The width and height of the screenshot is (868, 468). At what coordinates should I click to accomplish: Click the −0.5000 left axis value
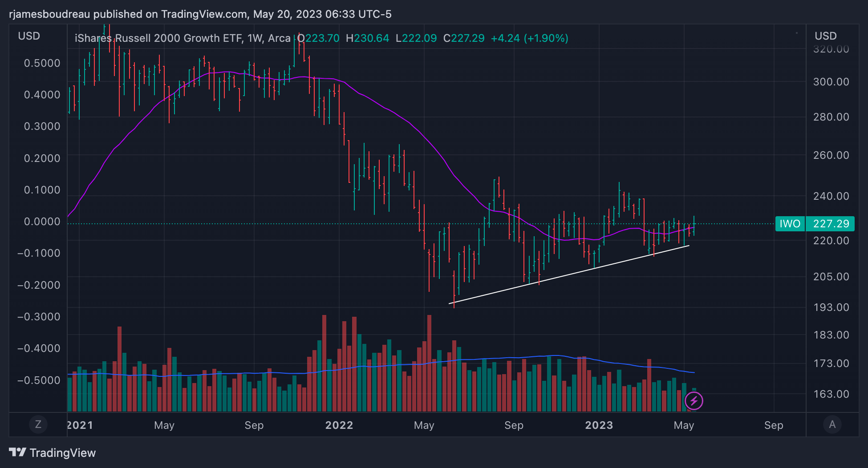pos(39,380)
